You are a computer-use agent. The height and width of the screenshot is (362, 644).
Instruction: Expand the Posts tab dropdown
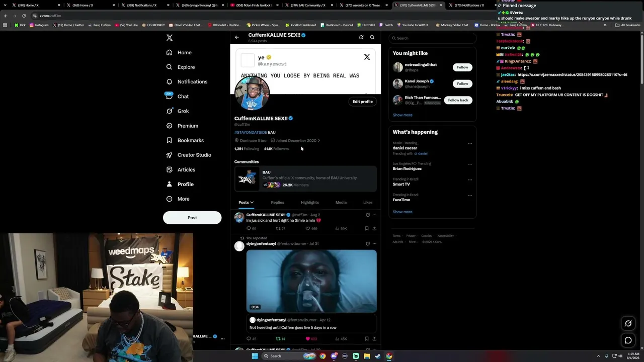pyautogui.click(x=246, y=203)
